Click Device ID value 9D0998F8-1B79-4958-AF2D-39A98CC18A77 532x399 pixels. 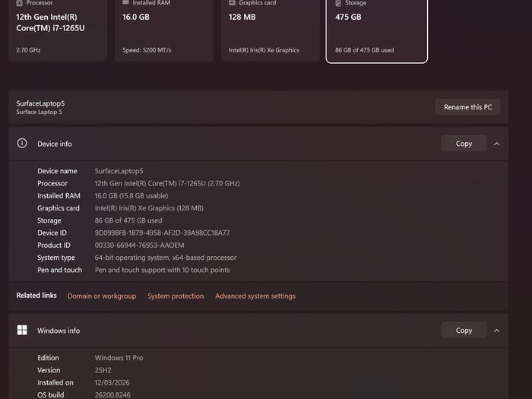click(162, 233)
